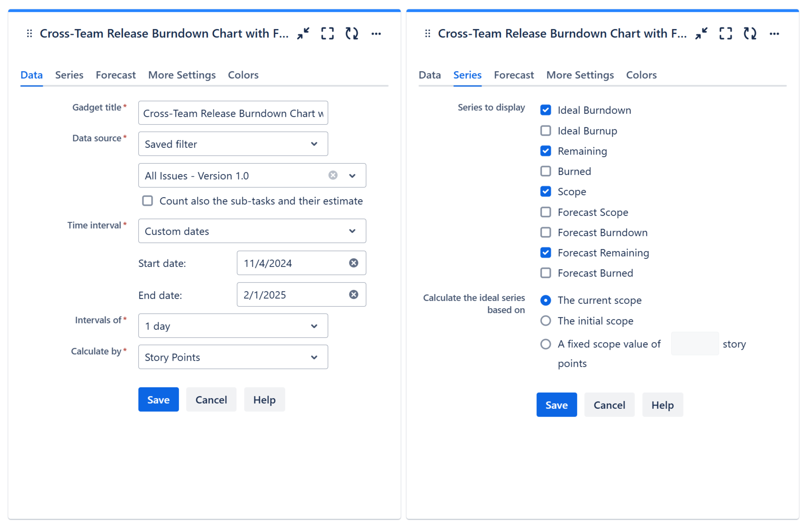The height and width of the screenshot is (532, 809).
Task: Enable the Ideal Burnup series
Action: (545, 130)
